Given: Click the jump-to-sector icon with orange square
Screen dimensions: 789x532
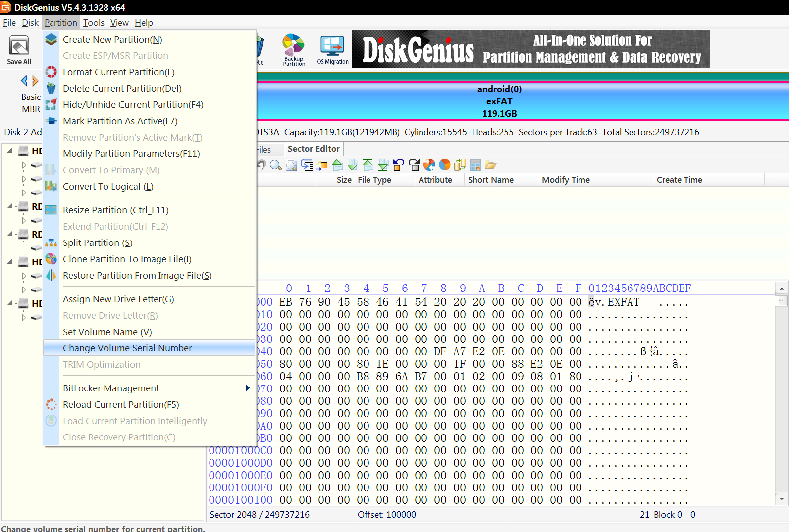Looking at the screenshot, I should pos(322,165).
